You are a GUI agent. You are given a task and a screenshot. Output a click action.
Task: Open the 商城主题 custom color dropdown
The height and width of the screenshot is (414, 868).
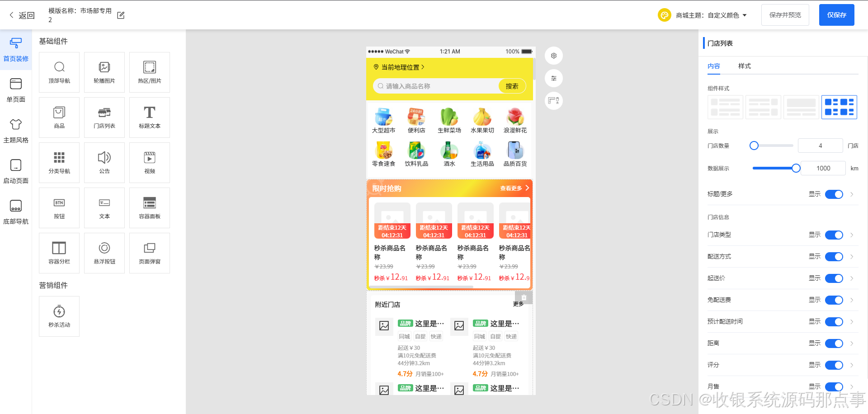pos(727,15)
